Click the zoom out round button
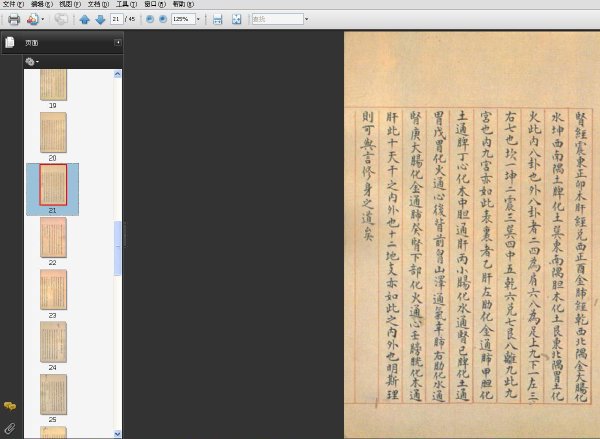Image resolution: width=600 pixels, height=439 pixels. click(x=150, y=19)
